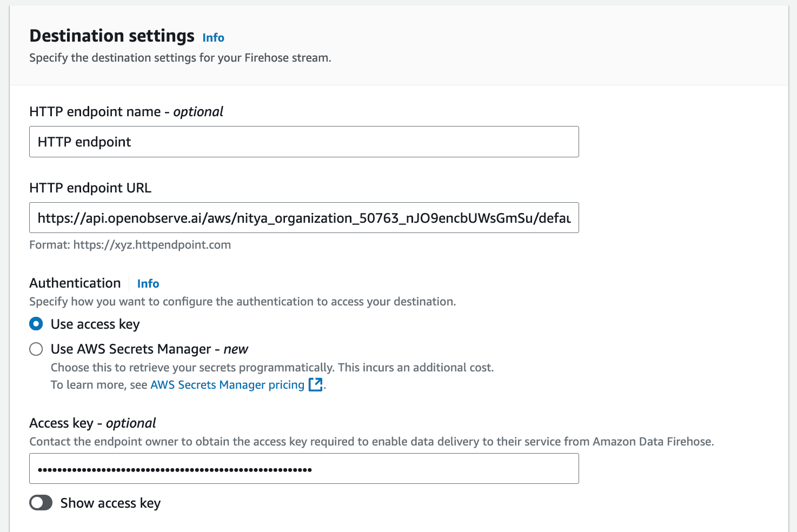
Task: Select the OpenObserve endpoint URL text
Action: click(x=304, y=218)
